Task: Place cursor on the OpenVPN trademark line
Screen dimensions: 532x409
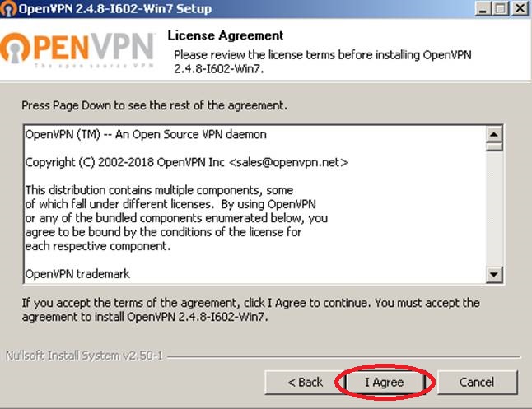Action: [x=77, y=274]
